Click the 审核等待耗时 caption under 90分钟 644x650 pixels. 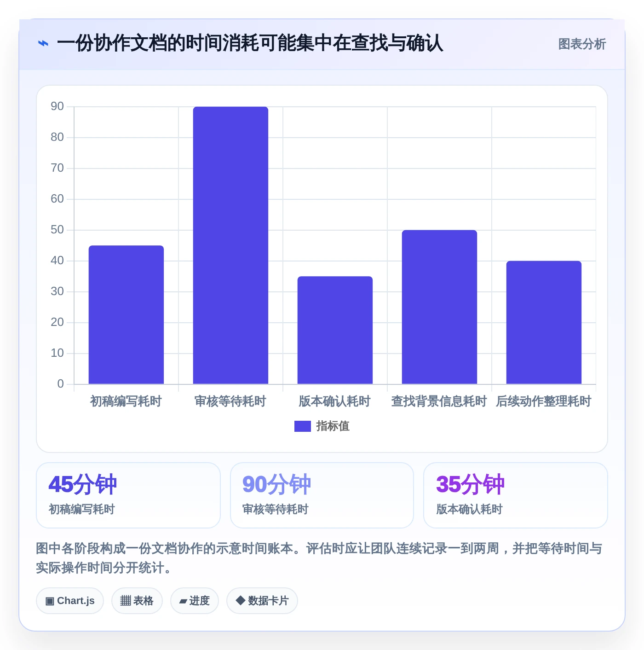[276, 509]
